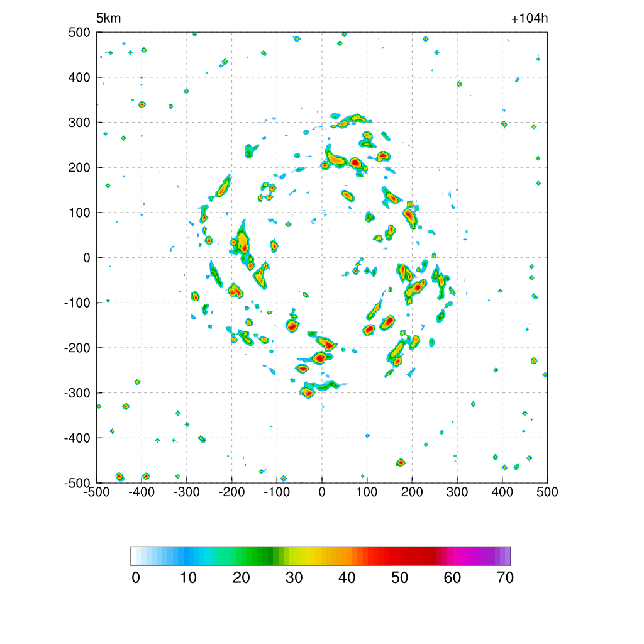Image resolution: width=644 pixels, height=644 pixels.
Task: Click the colorbar label '20'
Action: coord(241,578)
